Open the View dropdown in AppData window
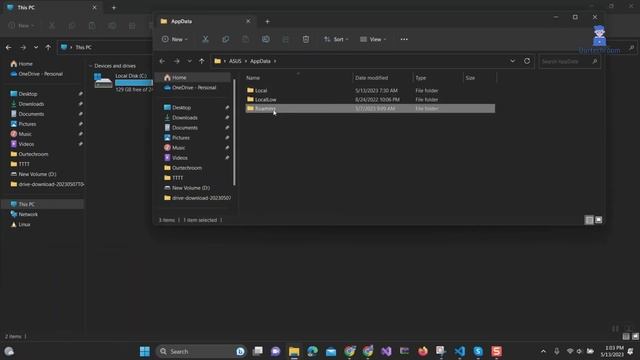 pos(373,39)
